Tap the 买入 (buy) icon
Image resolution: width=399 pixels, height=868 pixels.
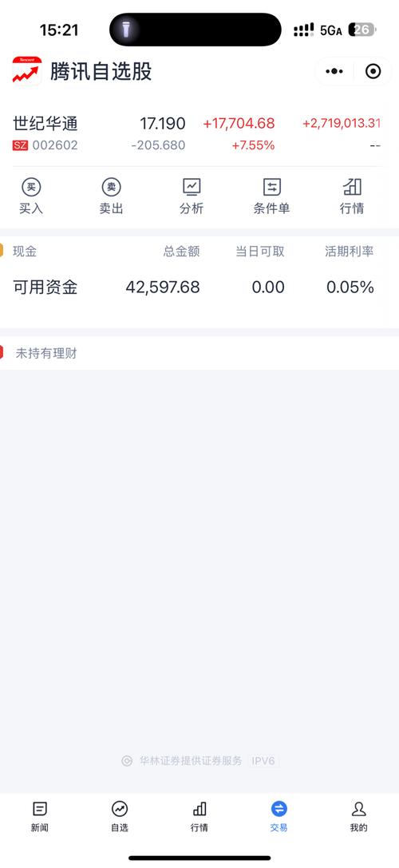(31, 188)
